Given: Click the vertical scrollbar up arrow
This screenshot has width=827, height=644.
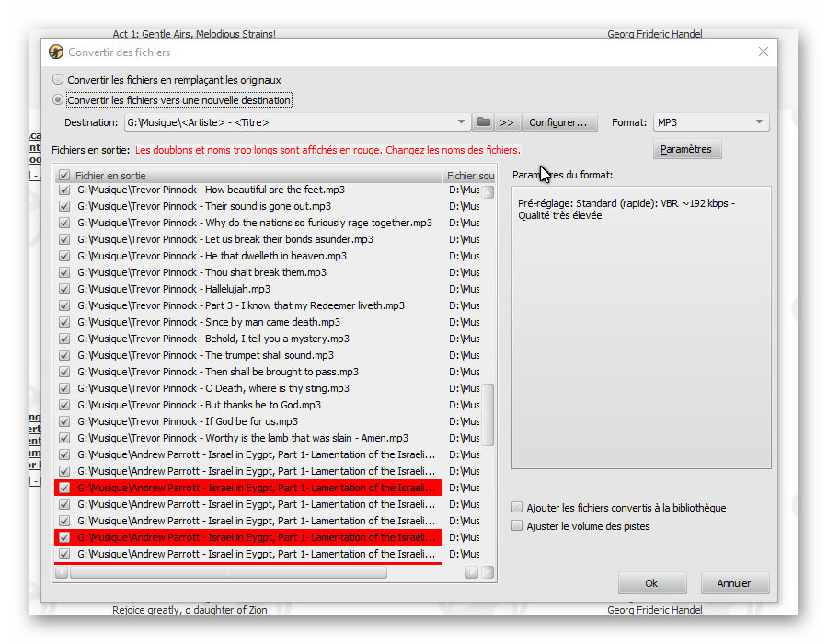Looking at the screenshot, I should (x=488, y=191).
